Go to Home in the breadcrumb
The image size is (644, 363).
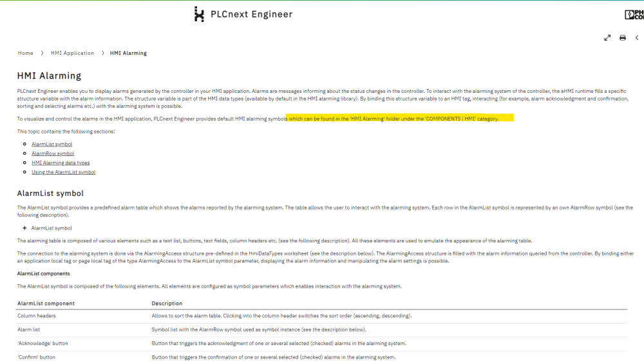pyautogui.click(x=25, y=53)
